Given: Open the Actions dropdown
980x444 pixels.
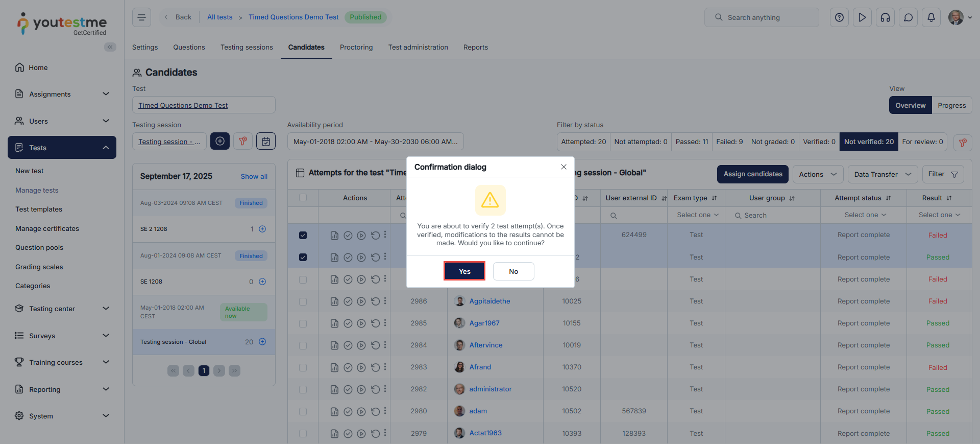Looking at the screenshot, I should 817,174.
